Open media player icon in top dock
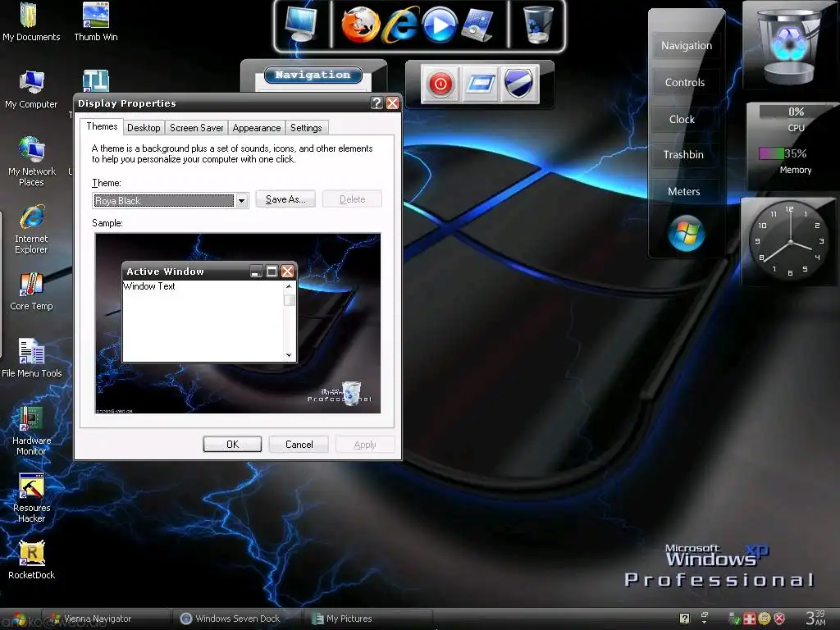This screenshot has width=840, height=630. point(440,25)
